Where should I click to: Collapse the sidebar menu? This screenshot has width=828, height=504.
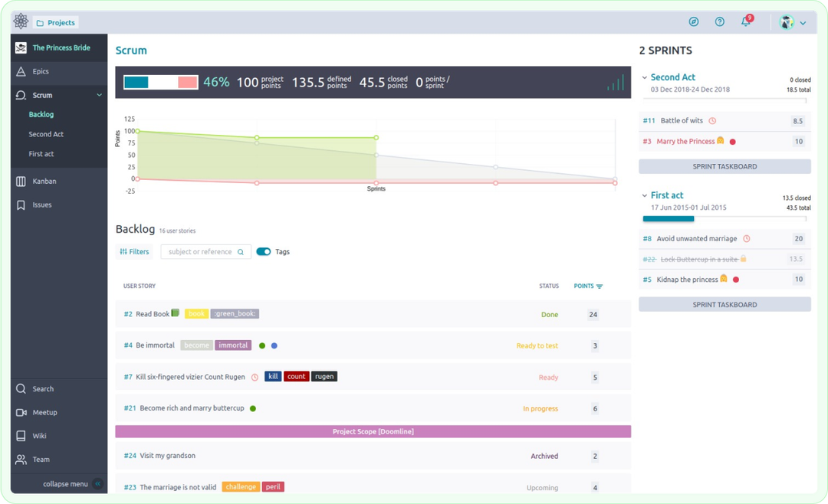pos(64,483)
